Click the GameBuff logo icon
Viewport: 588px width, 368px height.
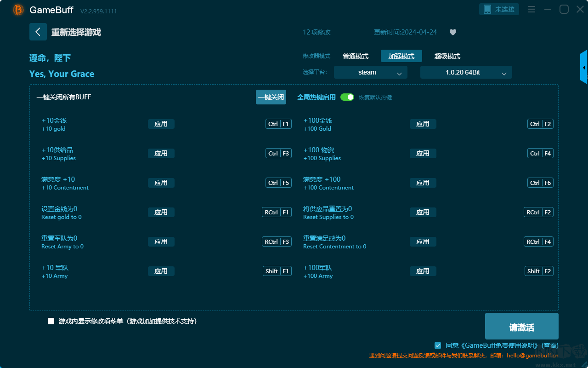[x=18, y=10]
